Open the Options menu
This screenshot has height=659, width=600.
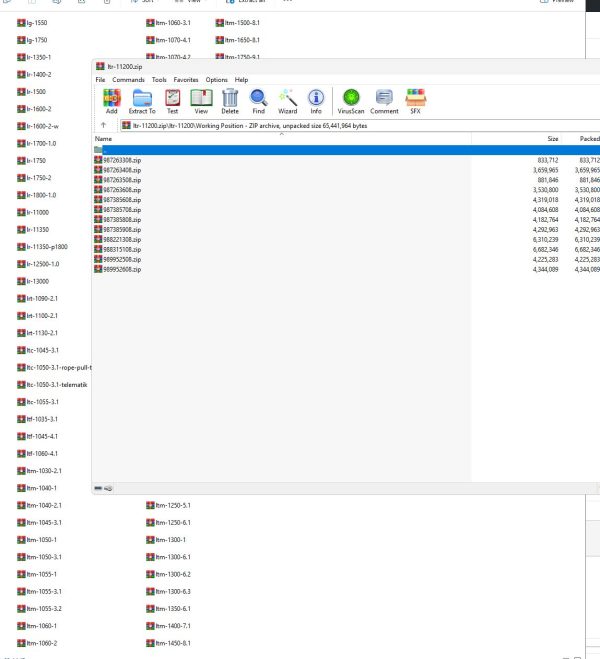tap(216, 79)
